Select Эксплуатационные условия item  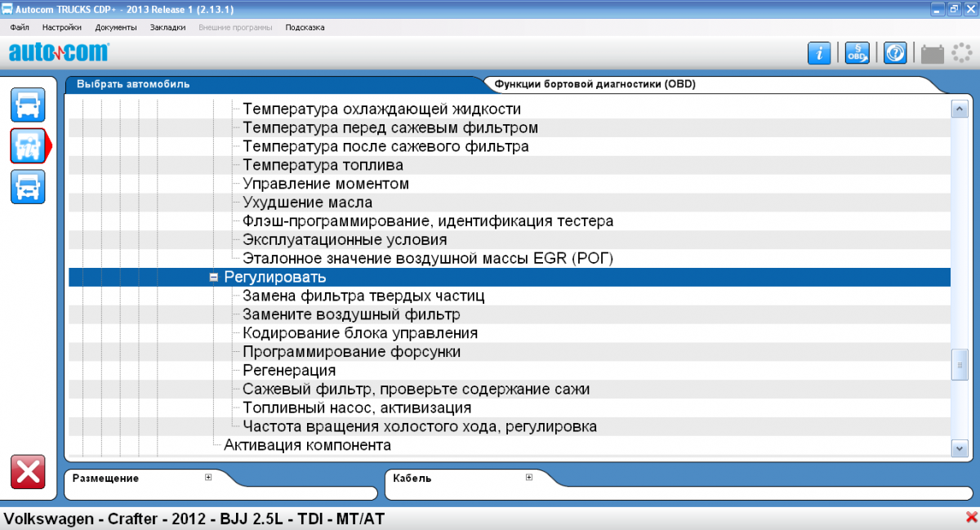(345, 240)
